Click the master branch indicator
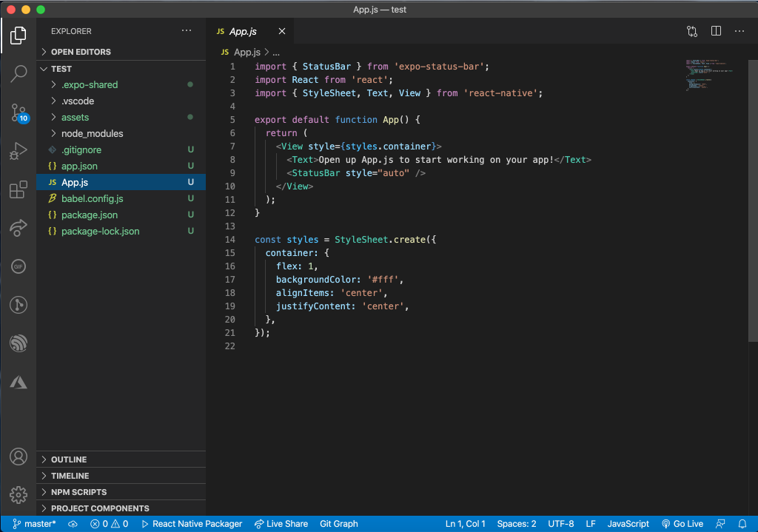This screenshot has width=758, height=532. click(x=34, y=524)
